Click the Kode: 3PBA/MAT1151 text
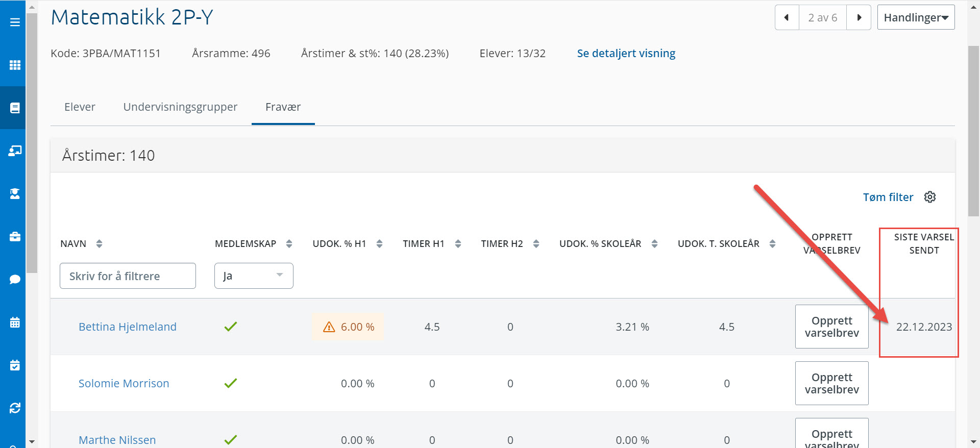Screen dimensions: 980x448 pos(106,54)
